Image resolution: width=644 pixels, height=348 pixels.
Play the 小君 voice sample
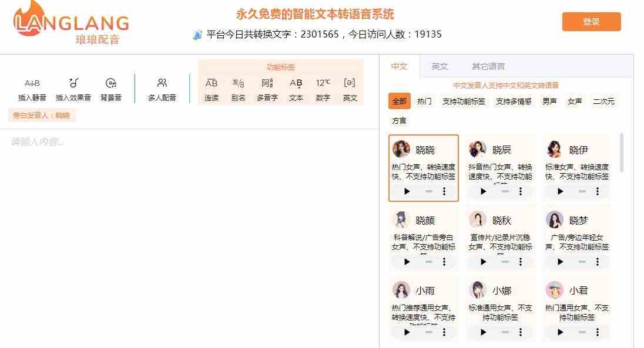(x=560, y=332)
